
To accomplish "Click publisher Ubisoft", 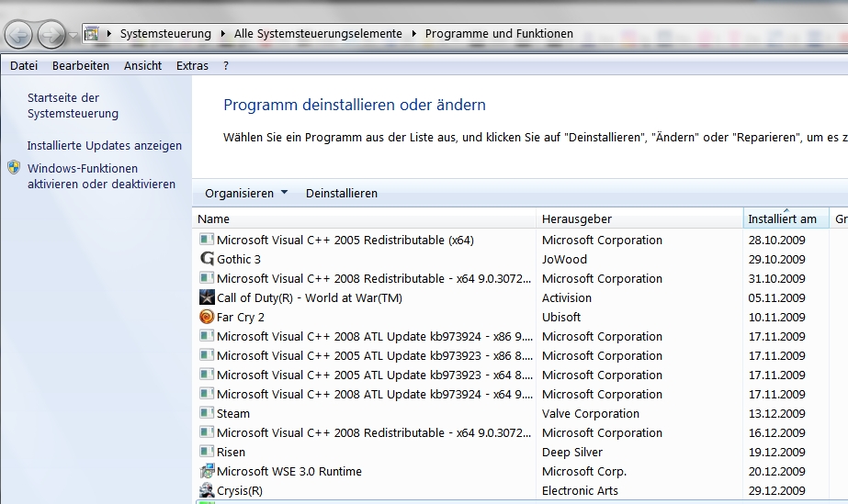I will [560, 317].
